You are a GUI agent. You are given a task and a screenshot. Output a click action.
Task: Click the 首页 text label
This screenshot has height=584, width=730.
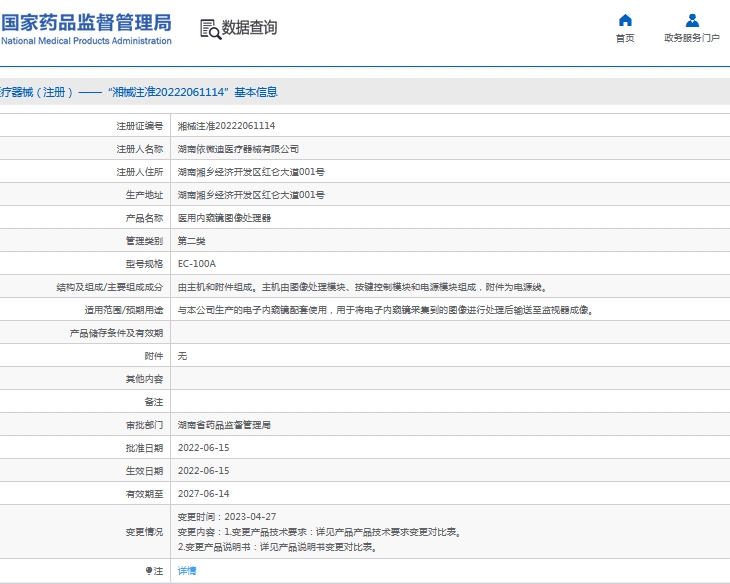(x=625, y=38)
